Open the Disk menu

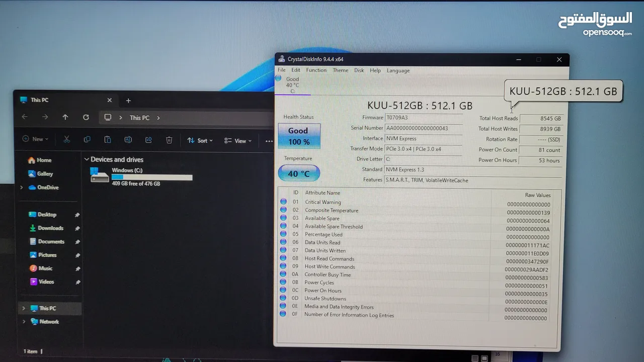[359, 70]
